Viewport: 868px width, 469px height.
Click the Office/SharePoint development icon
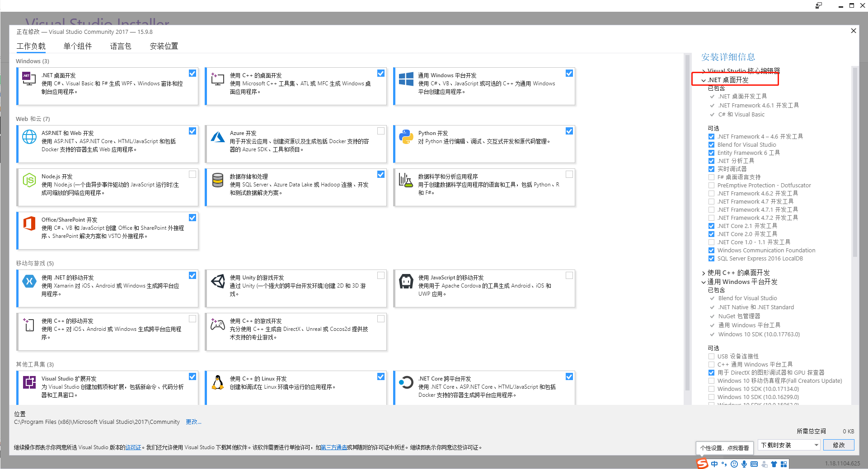point(29,223)
